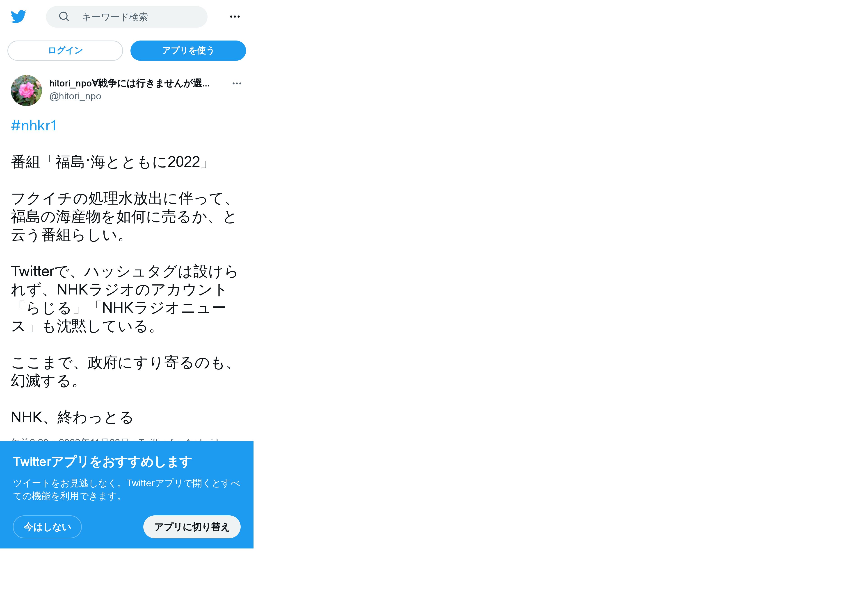Click the @hitori_npo handle

point(75,96)
